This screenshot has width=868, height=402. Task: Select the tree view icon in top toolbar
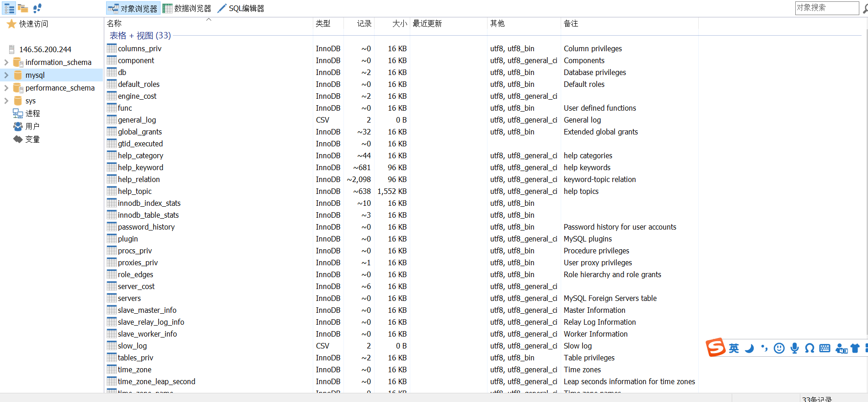9,8
